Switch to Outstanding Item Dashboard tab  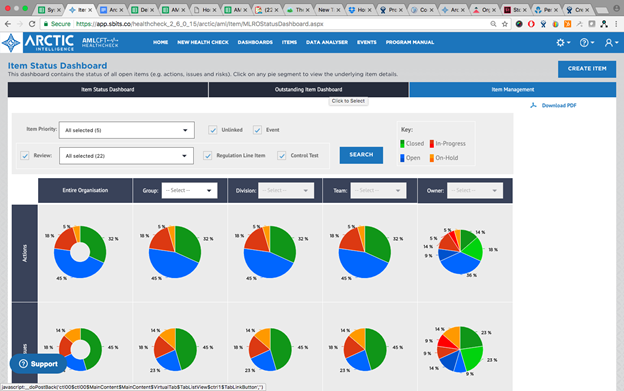tap(308, 89)
